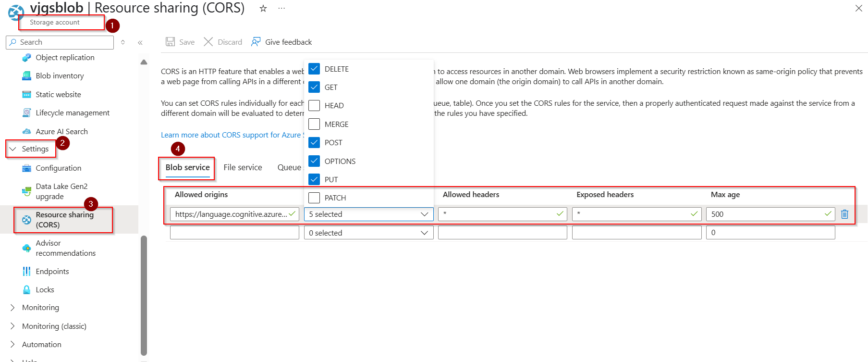Click the Locks padlock icon
868x362 pixels.
(x=27, y=290)
